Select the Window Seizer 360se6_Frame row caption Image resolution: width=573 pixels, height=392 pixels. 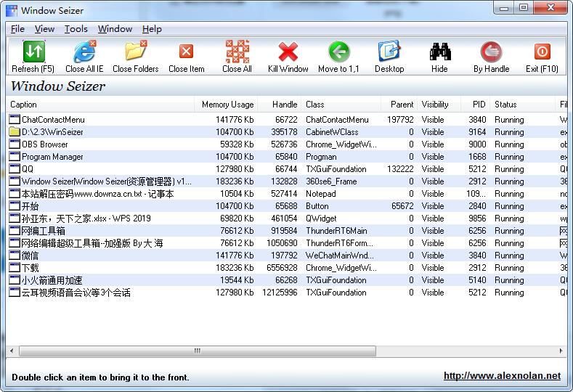106,181
